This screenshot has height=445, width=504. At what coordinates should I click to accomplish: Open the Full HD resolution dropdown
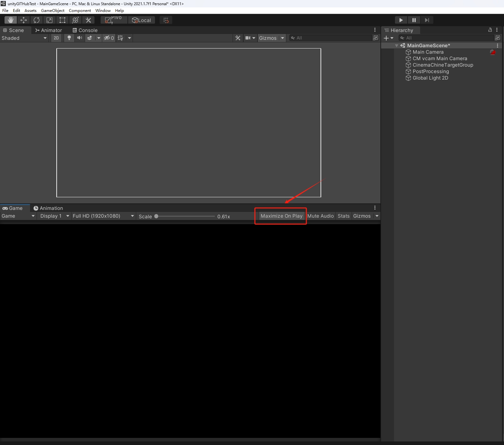[104, 216]
